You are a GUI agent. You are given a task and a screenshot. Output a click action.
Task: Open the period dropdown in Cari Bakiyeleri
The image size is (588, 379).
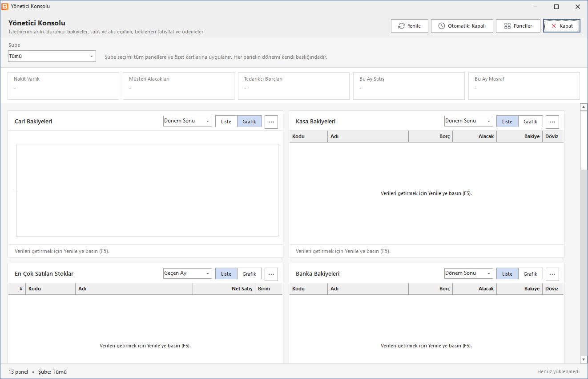[188, 121]
